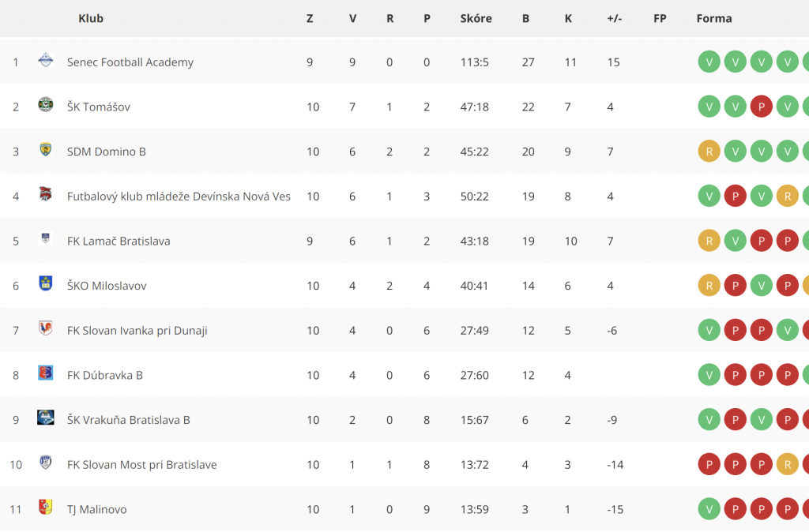Sort the table by the Skóre column

pyautogui.click(x=476, y=19)
